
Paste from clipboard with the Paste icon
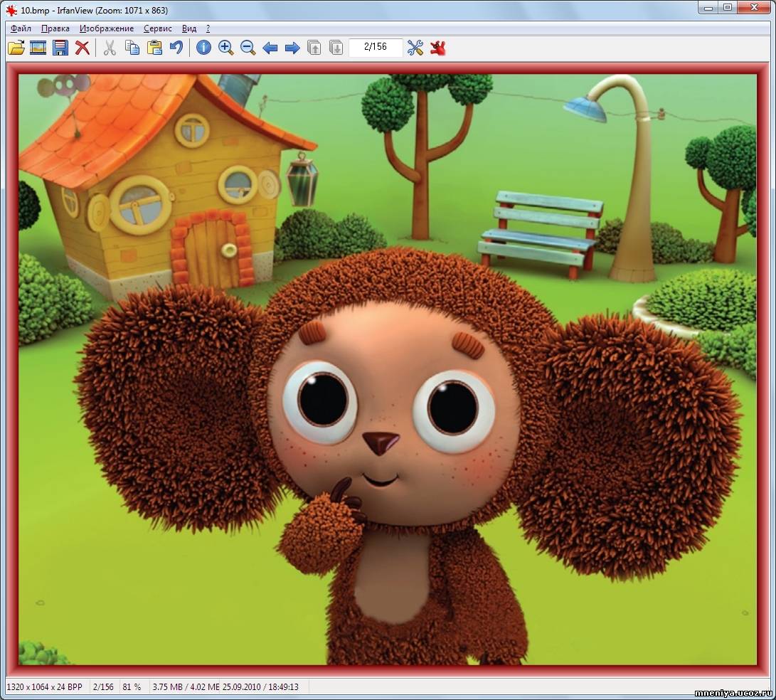(x=154, y=48)
